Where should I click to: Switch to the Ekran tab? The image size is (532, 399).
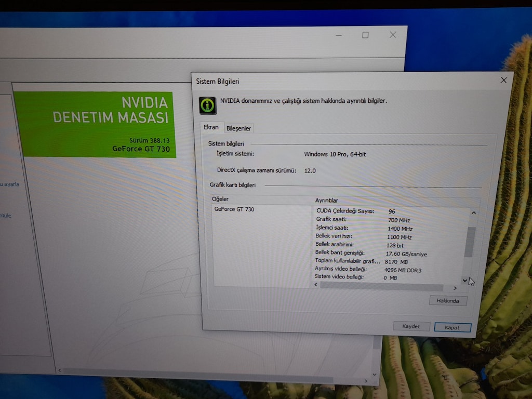tap(211, 127)
